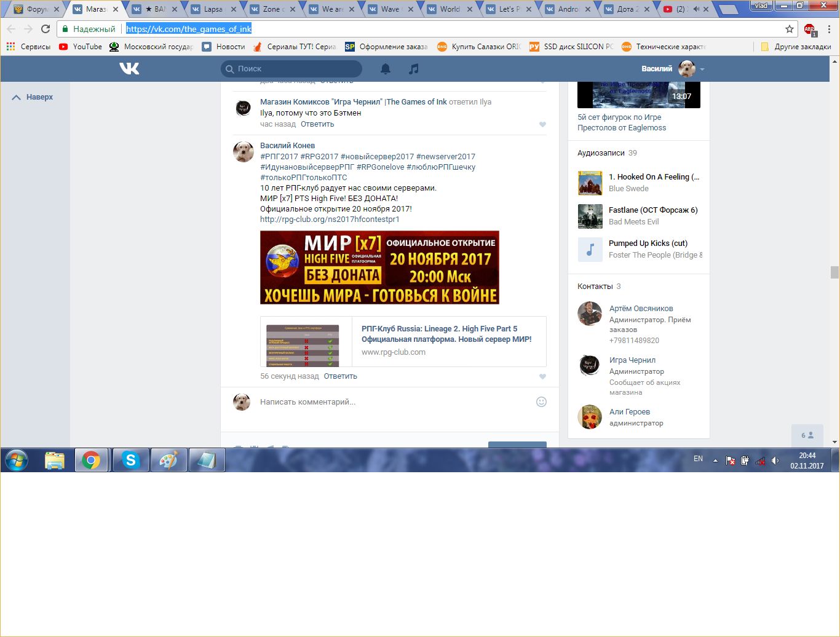Open Skype from the taskbar

(x=130, y=460)
